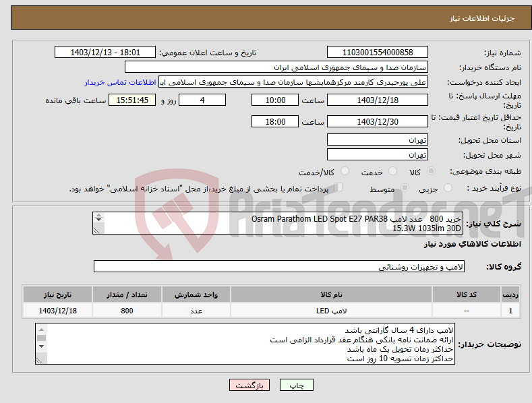Image resolution: width=532 pixels, height=403 pixels.
Task: Click the توضیحات خریدار label
Action: [490, 344]
